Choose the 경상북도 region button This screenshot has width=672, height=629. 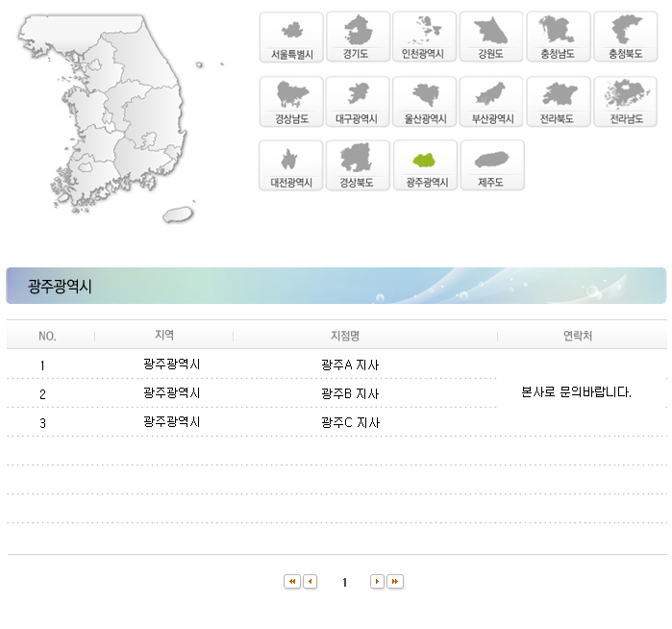[x=358, y=165]
